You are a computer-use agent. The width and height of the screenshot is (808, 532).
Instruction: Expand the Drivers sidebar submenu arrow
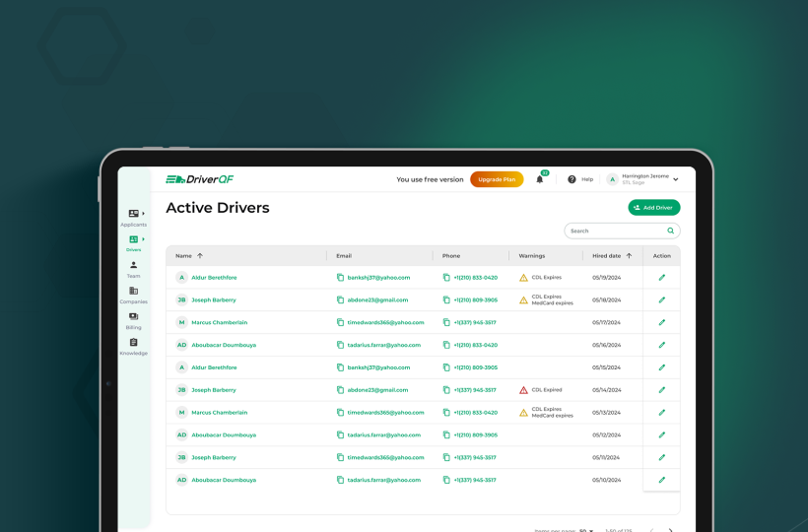[144, 238]
